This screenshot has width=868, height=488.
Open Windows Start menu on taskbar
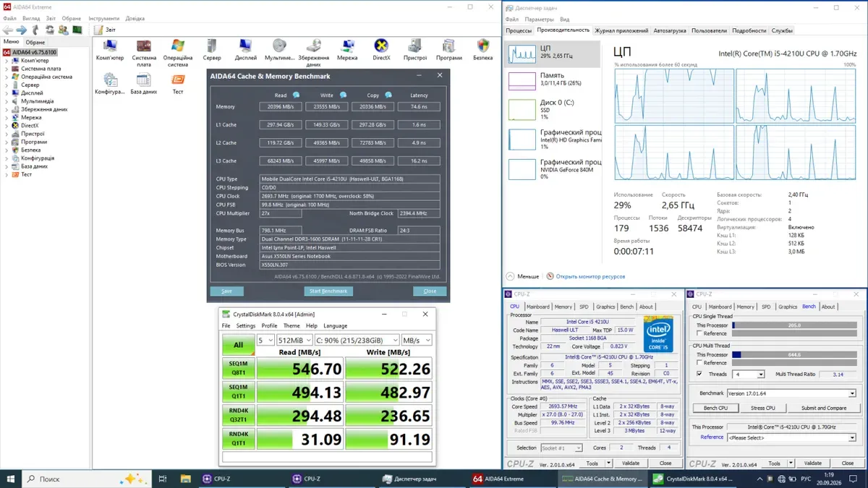point(11,479)
